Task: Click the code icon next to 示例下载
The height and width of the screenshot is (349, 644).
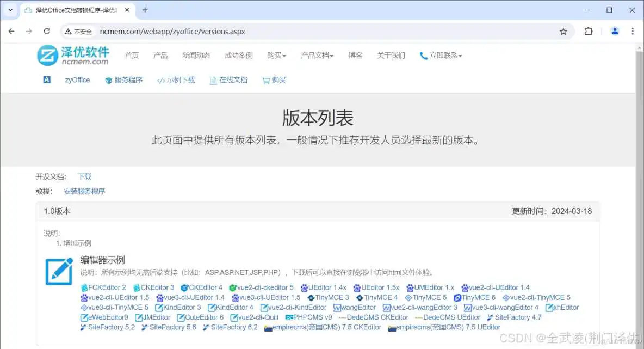Action: tap(160, 79)
